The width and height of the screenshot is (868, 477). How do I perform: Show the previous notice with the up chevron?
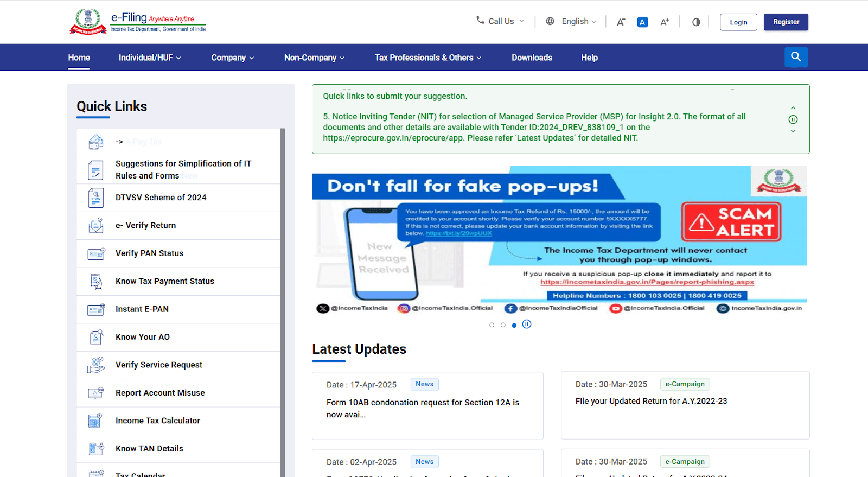pyautogui.click(x=793, y=108)
